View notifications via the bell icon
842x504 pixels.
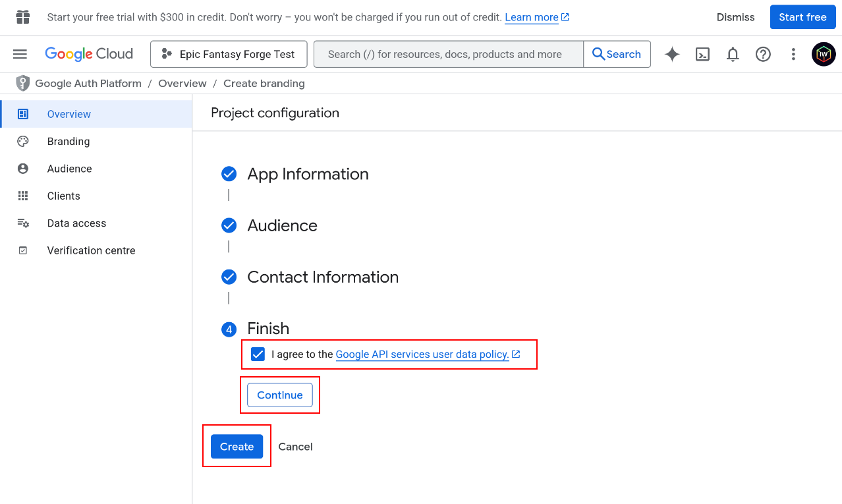(733, 54)
